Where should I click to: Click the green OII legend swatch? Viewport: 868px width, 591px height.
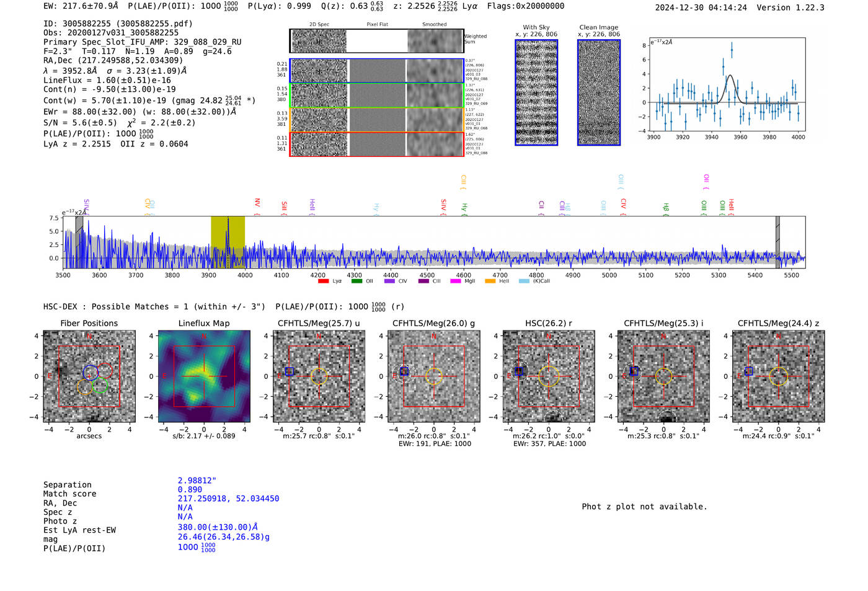pyautogui.click(x=356, y=281)
